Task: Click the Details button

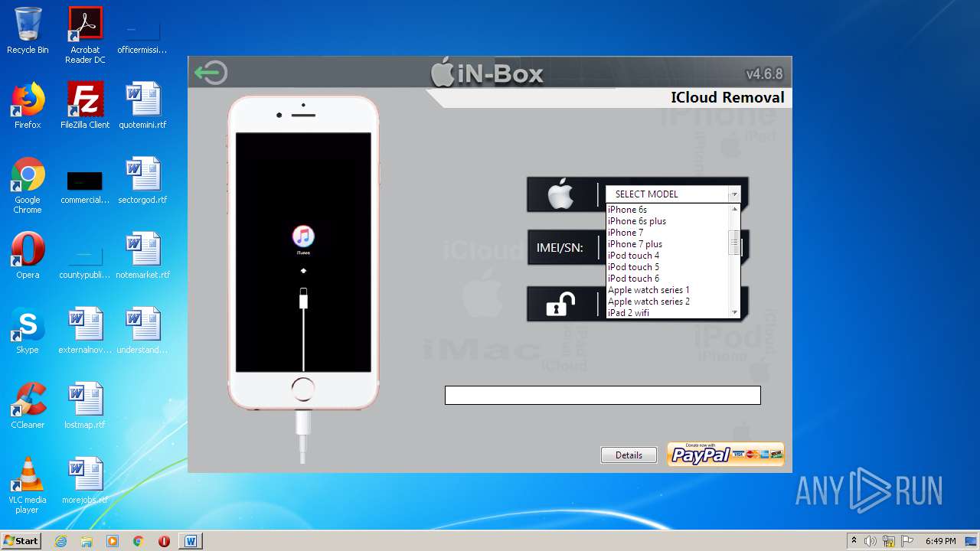Action: pos(629,455)
